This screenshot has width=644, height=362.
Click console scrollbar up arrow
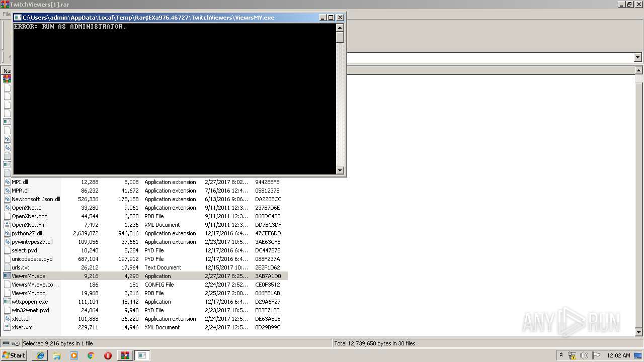pos(340,27)
